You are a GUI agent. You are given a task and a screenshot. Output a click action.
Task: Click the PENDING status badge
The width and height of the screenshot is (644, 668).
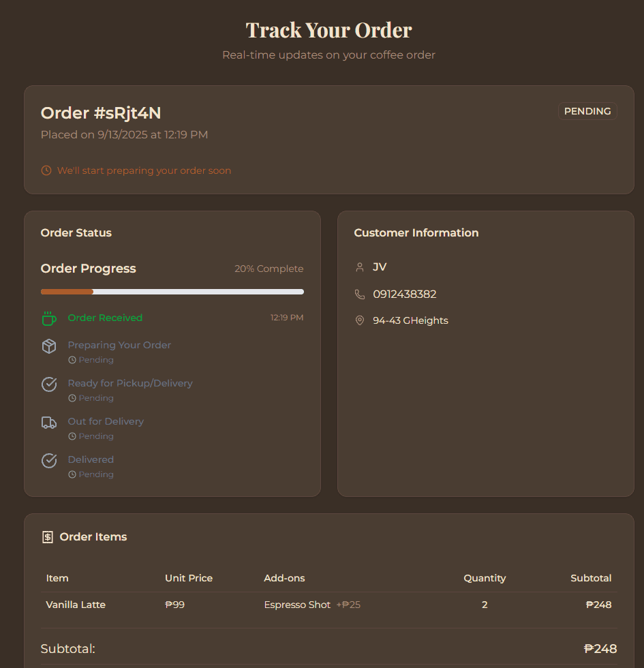click(587, 110)
